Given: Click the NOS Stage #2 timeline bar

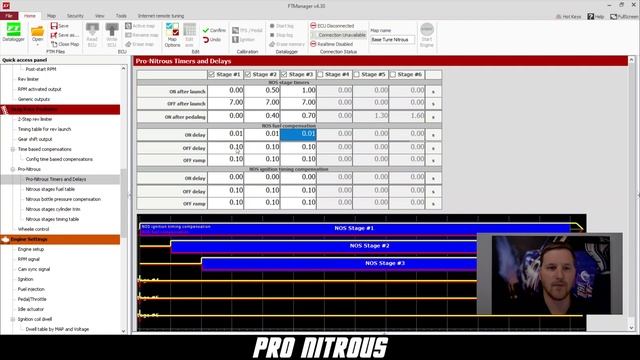Looking at the screenshot, I should [x=324, y=246].
